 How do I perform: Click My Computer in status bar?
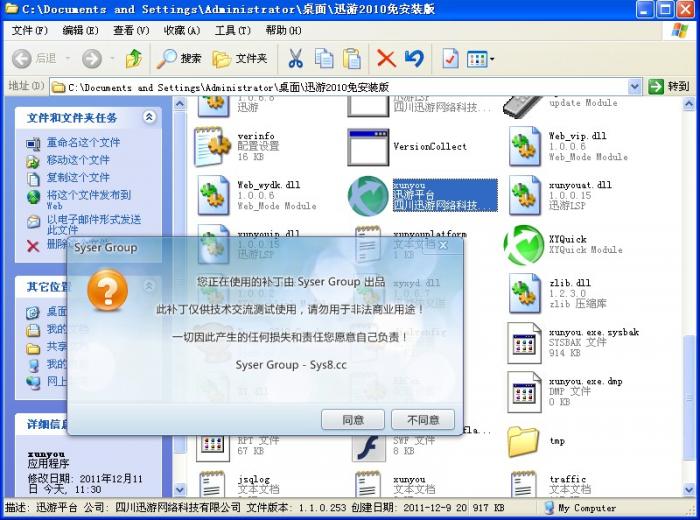click(x=587, y=508)
